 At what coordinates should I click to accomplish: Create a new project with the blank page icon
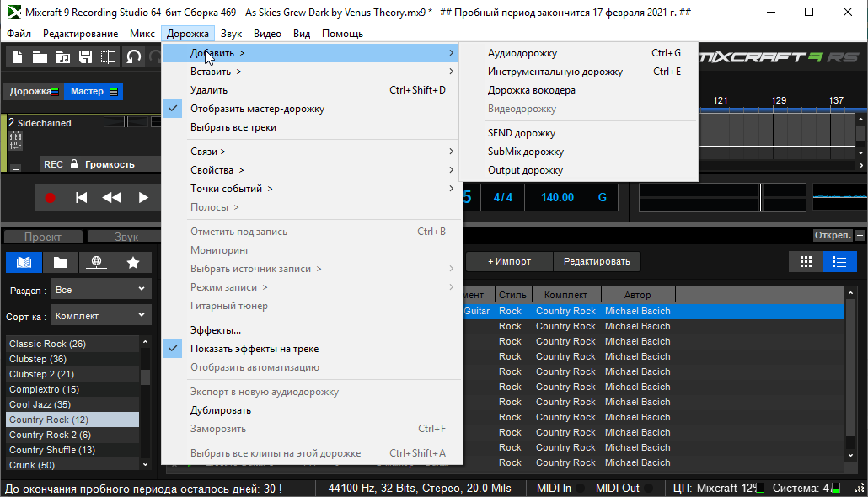point(17,57)
